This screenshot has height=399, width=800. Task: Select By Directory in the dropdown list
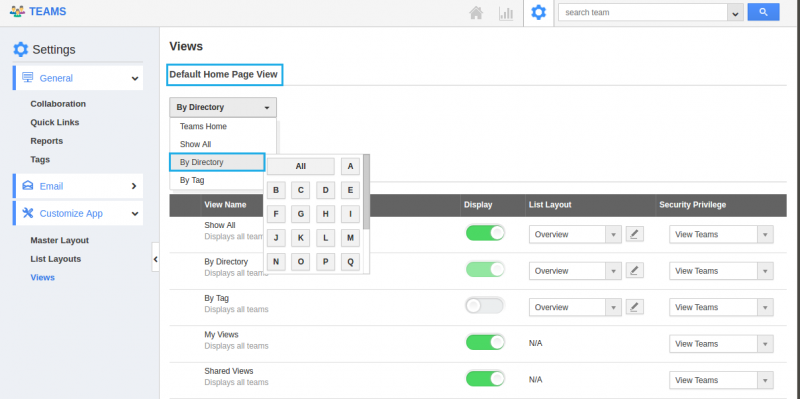tap(217, 162)
